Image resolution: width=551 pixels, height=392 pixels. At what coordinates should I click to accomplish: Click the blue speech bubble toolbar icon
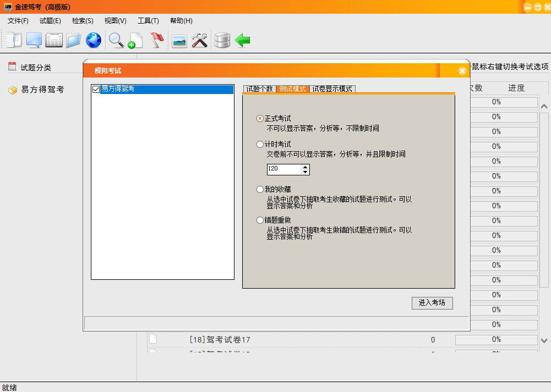tap(34, 40)
